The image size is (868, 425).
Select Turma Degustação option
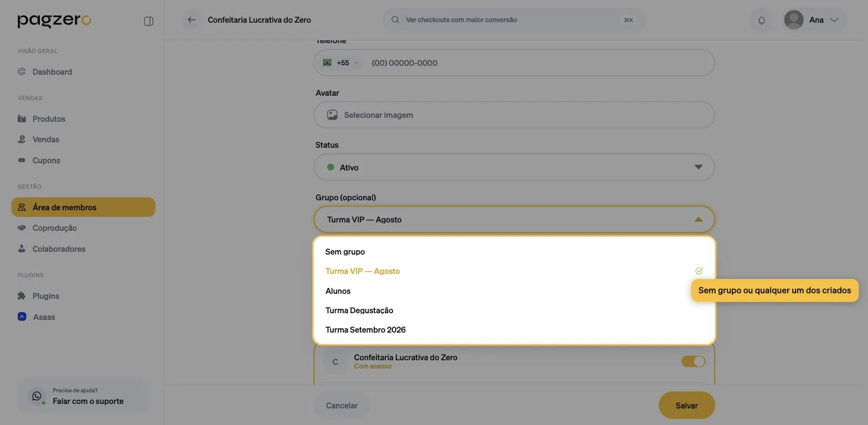coord(514,310)
